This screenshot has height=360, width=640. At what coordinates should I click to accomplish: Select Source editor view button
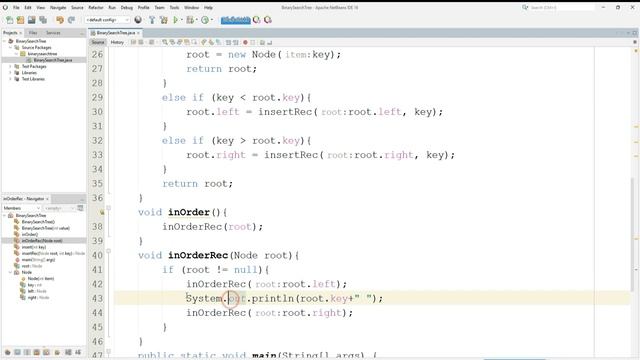tap(98, 42)
